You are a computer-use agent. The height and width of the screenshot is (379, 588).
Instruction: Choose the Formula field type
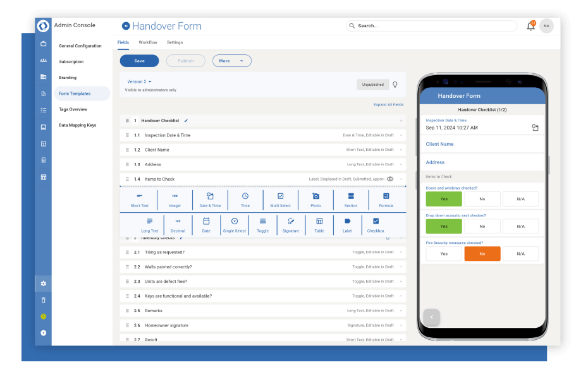click(x=386, y=199)
